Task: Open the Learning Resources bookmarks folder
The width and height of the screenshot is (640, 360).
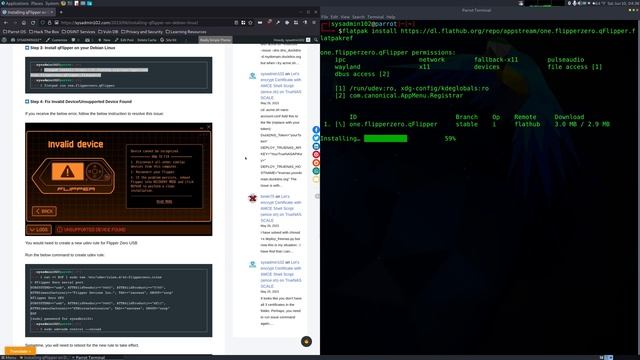Action: click(186, 32)
